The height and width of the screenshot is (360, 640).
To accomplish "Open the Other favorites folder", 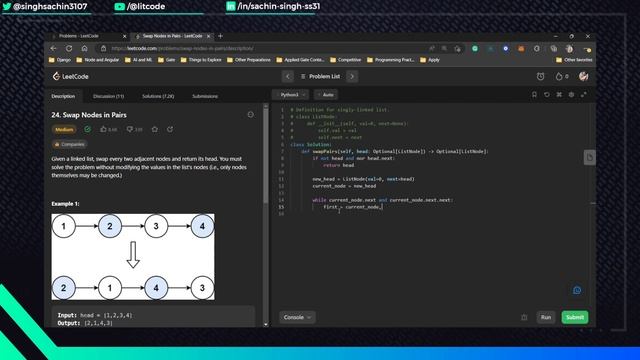I will 574,60.
